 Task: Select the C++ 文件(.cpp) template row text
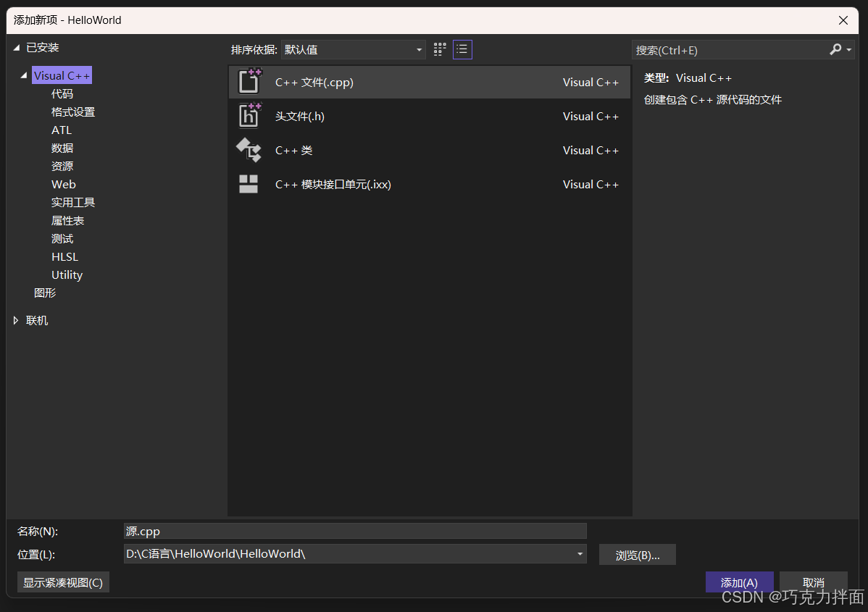click(314, 82)
